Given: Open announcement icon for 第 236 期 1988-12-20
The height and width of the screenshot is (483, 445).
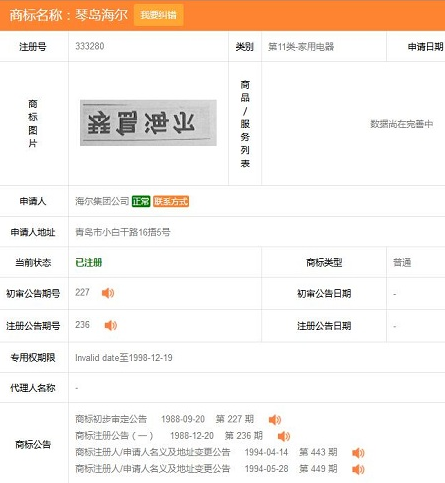Looking at the screenshot, I should [x=284, y=436].
